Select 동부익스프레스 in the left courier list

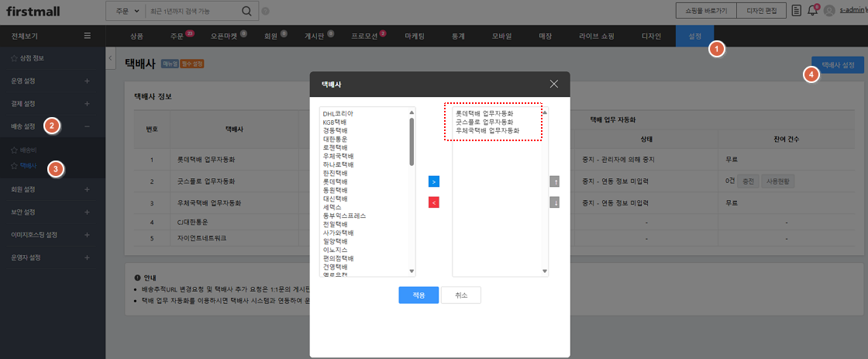click(x=344, y=216)
